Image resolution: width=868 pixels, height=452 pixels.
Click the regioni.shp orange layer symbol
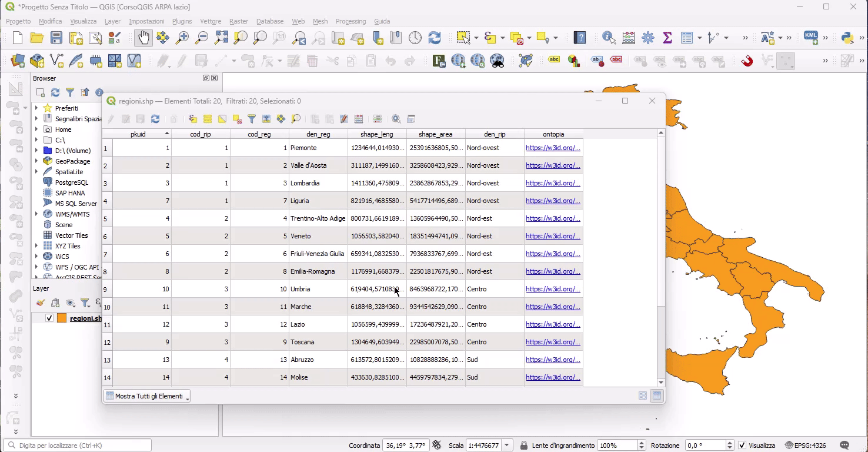coord(62,318)
